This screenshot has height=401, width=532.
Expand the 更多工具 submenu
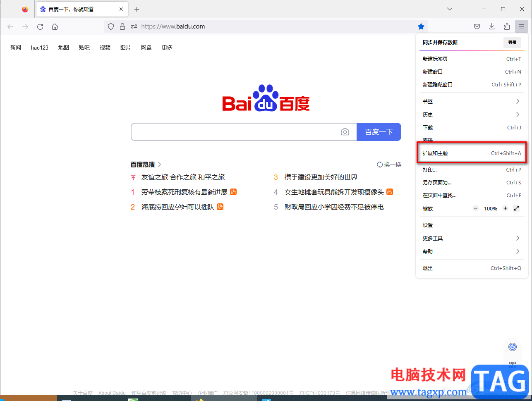coord(472,239)
